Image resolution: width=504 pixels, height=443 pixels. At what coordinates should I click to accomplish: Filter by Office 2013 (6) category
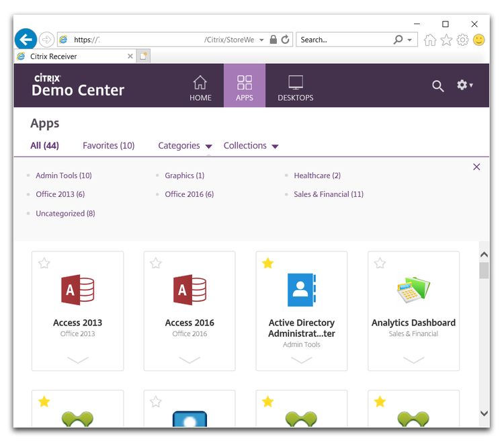(x=60, y=194)
